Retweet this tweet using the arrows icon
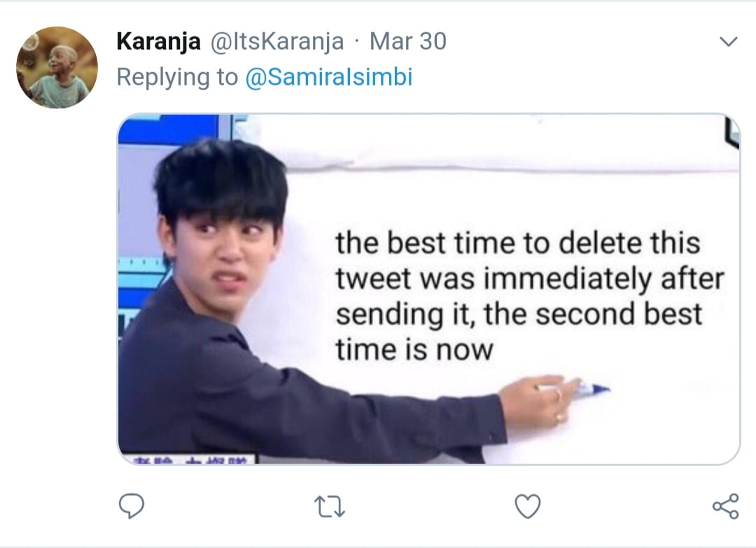Image resolution: width=756 pixels, height=548 pixels. 330,506
